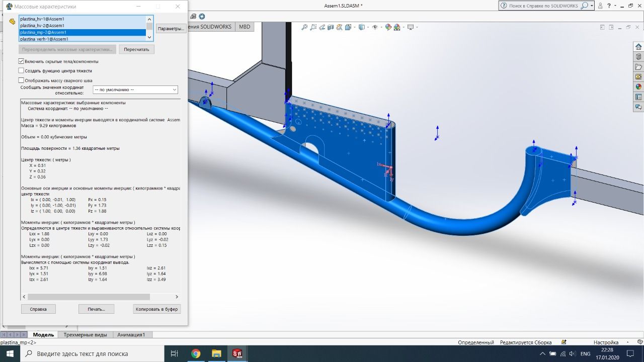Switch to the 'Трехмерные виды' tab

coord(85,335)
